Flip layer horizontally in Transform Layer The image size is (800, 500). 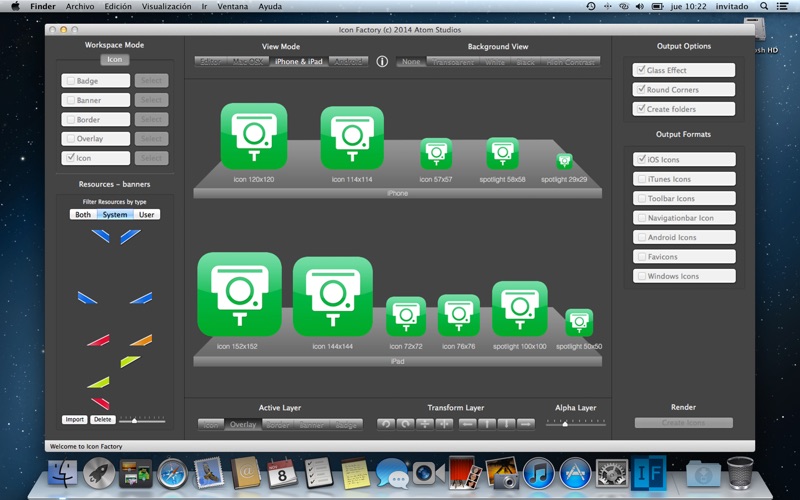point(444,424)
